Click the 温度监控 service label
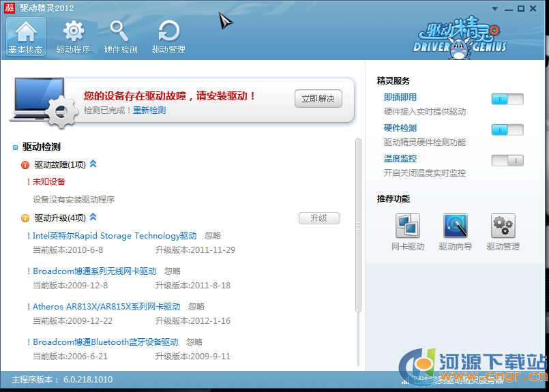 (x=400, y=159)
